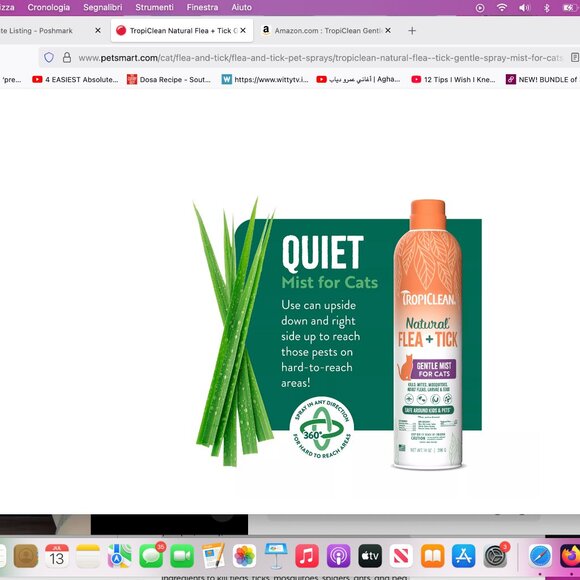Image resolution: width=580 pixels, height=580 pixels.
Task: Switch to the Amazon.com TropiClean tab
Action: coord(327,31)
